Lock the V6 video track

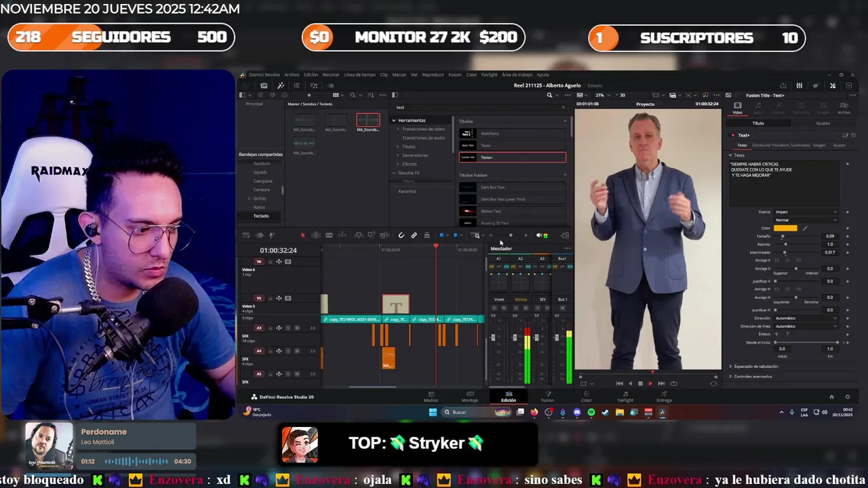point(271,262)
